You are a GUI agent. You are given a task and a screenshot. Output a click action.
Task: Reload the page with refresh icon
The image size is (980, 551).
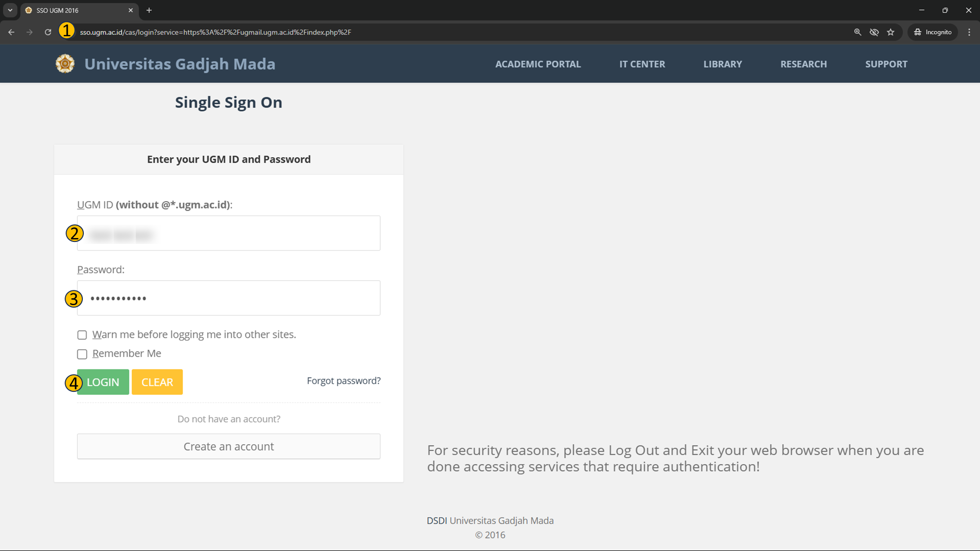click(48, 32)
